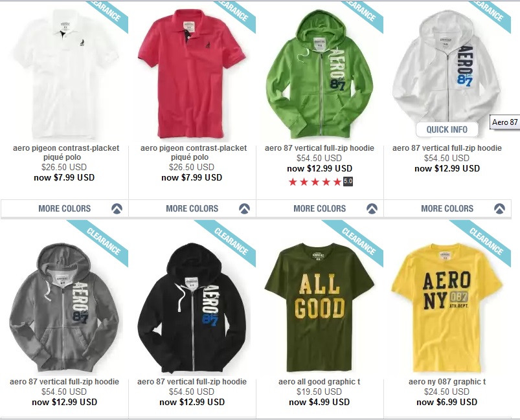Open the black Aero 87 hoodie image

pyautogui.click(x=192, y=307)
